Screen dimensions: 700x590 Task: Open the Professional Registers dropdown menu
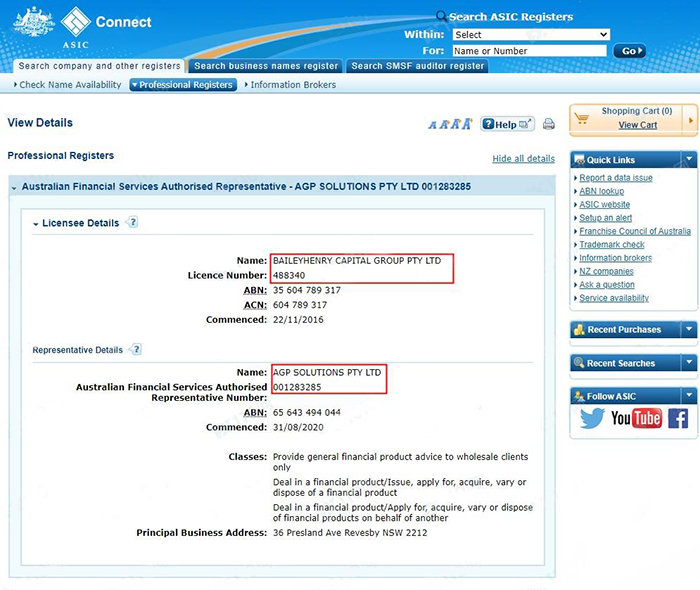pos(183,84)
